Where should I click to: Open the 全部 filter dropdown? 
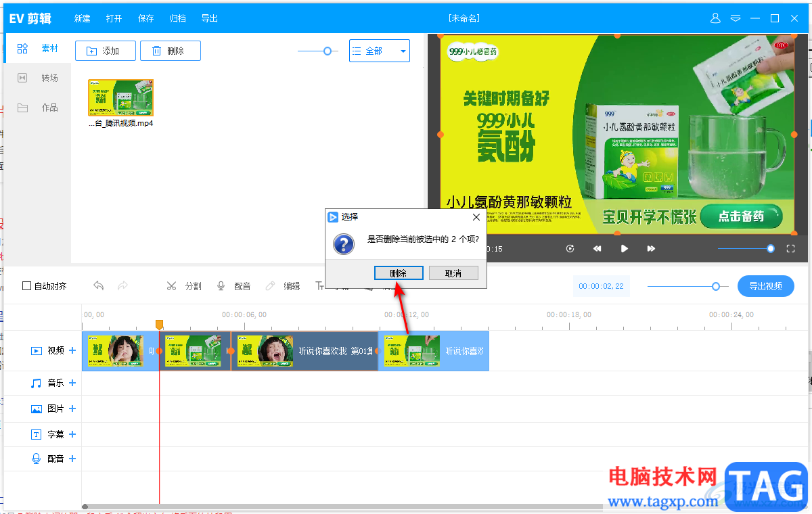pyautogui.click(x=380, y=51)
